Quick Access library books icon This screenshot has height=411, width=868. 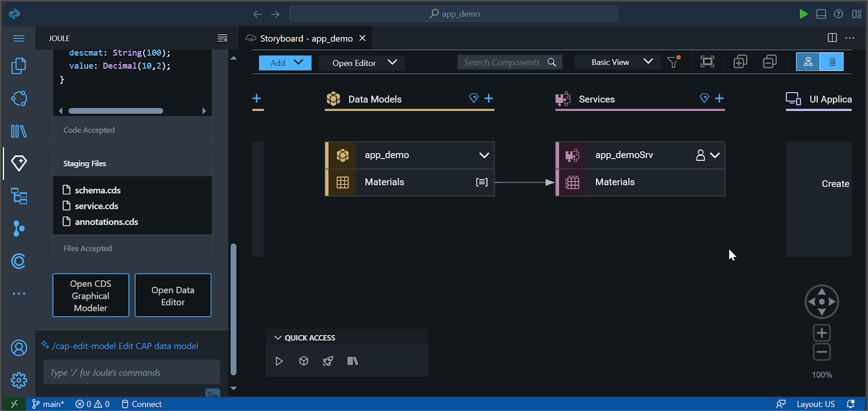coord(353,361)
